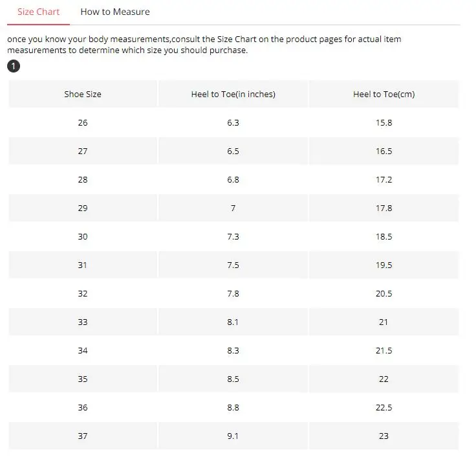
Task: Click the Heel to Toe(in inches) header
Action: click(x=233, y=95)
